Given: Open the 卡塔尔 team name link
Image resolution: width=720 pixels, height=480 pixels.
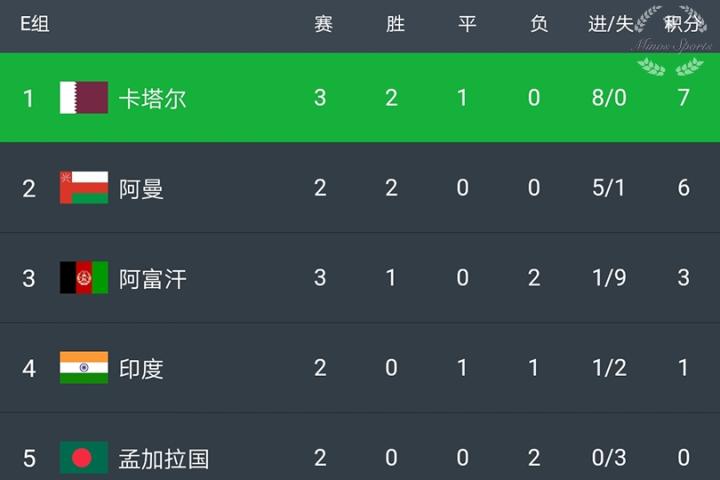Looking at the screenshot, I should pyautogui.click(x=153, y=98).
